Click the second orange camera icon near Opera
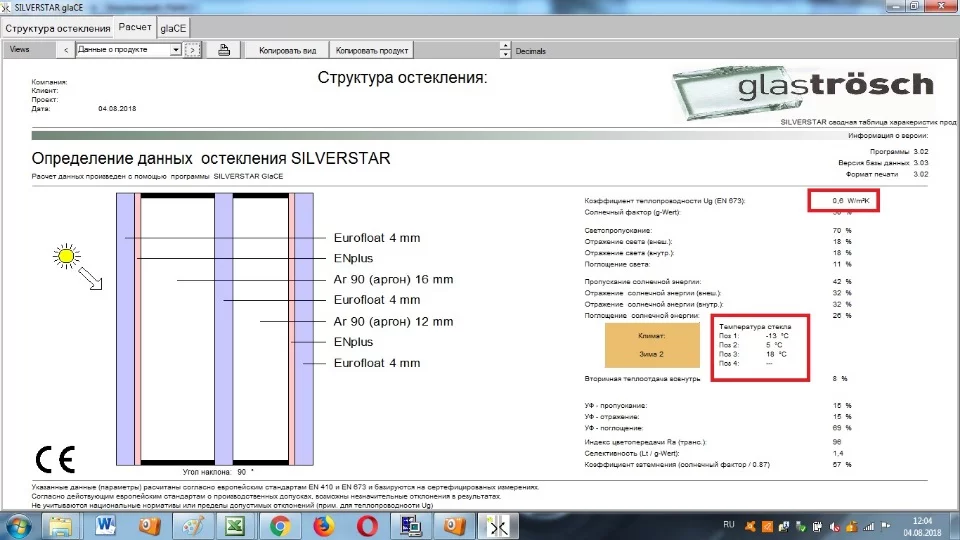 [454, 526]
